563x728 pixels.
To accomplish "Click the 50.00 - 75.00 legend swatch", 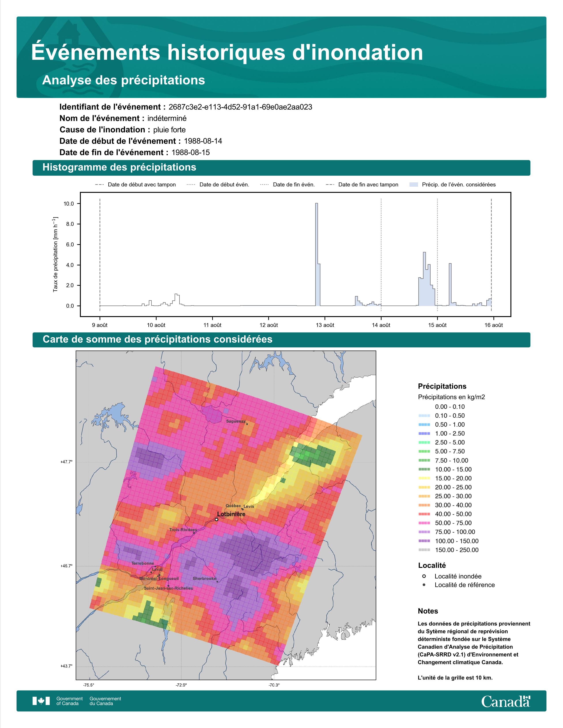I will (424, 523).
